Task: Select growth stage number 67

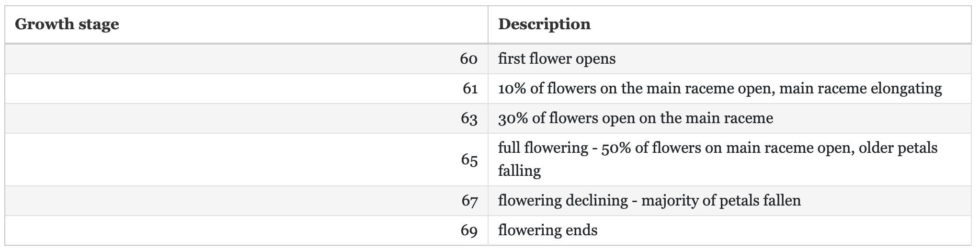Action: point(469,201)
